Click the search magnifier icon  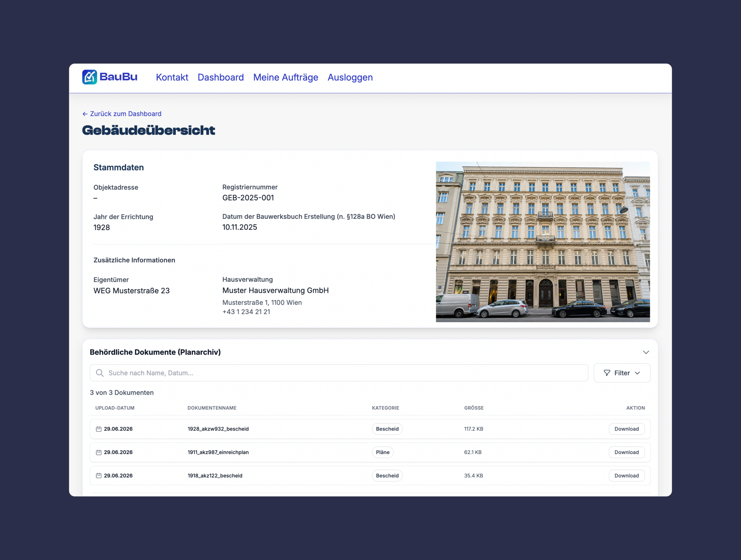click(100, 373)
